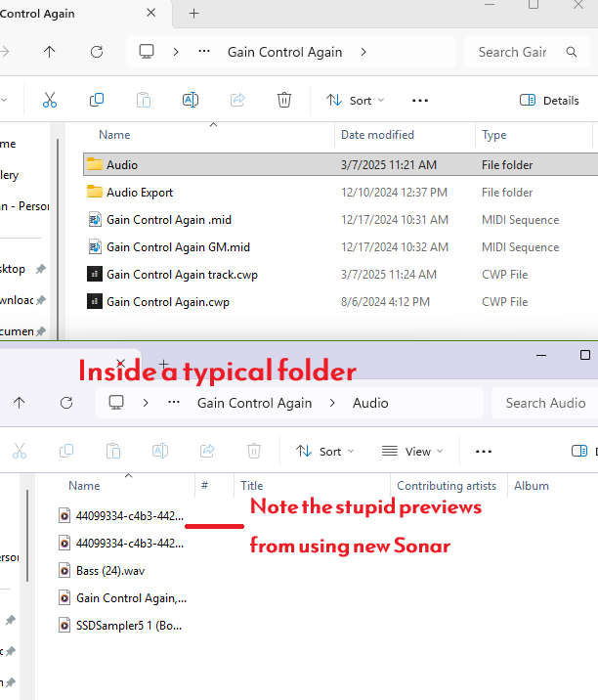Click the Date modified column header
Screen dimensions: 598x700
[377, 135]
